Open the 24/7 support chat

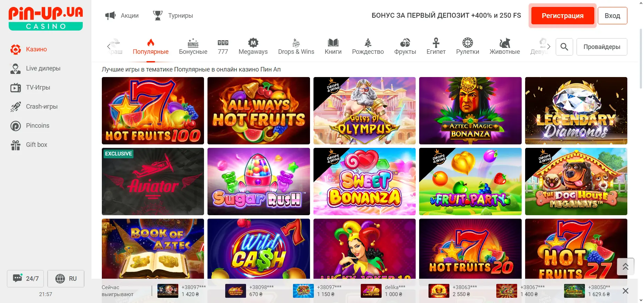click(x=25, y=278)
